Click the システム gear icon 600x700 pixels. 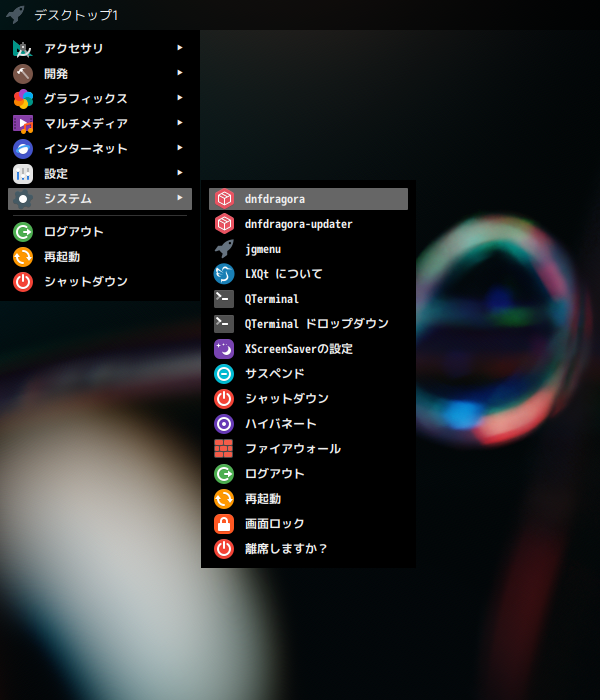[x=23, y=199]
